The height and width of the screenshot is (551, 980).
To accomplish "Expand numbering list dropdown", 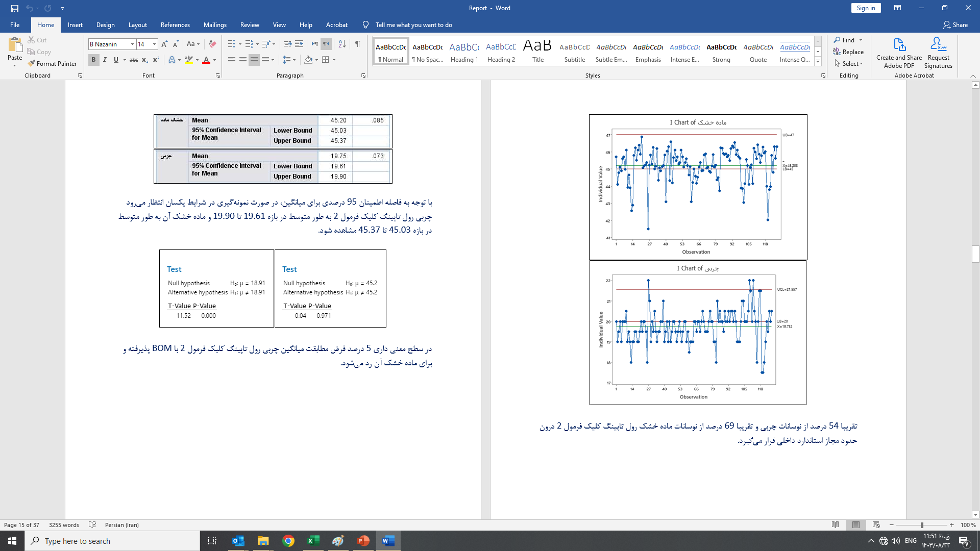I will point(257,44).
